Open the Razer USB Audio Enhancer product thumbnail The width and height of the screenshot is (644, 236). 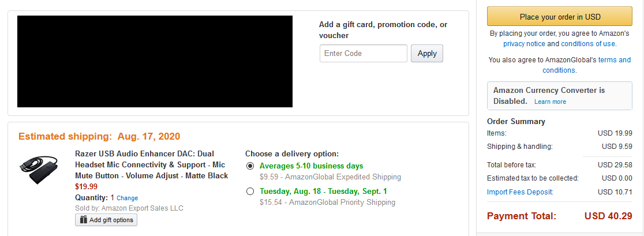tap(39, 170)
